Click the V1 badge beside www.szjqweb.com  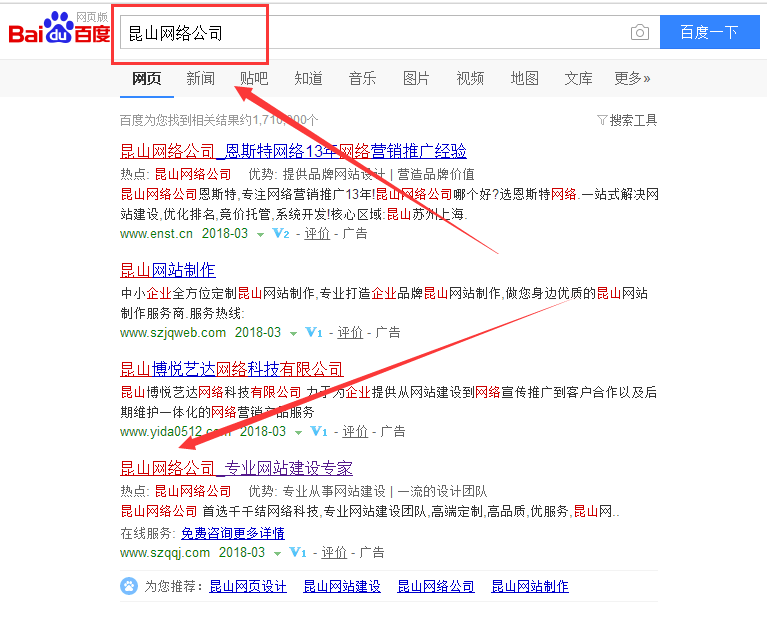(x=313, y=333)
